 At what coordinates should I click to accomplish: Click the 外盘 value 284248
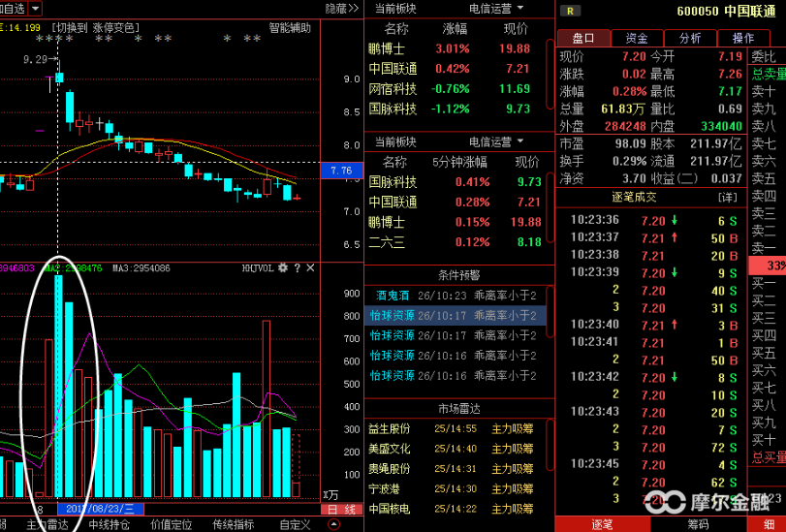[625, 126]
